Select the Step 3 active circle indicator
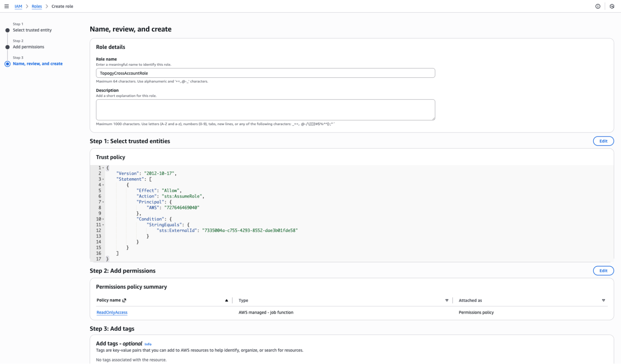 click(x=7, y=64)
